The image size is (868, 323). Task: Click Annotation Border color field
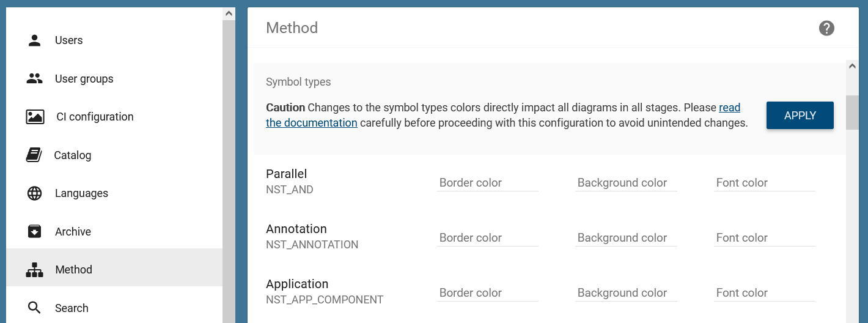click(x=488, y=237)
